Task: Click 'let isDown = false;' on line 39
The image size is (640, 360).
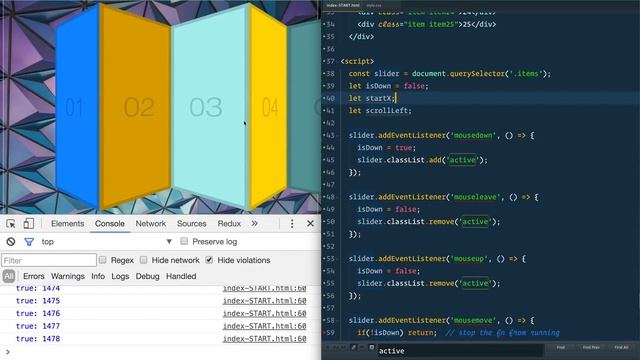Action: [389, 86]
